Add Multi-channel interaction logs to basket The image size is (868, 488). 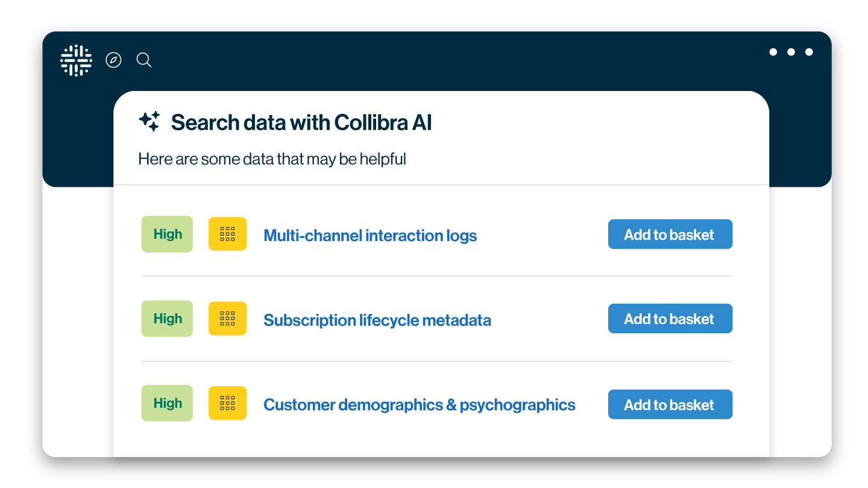[x=670, y=234]
